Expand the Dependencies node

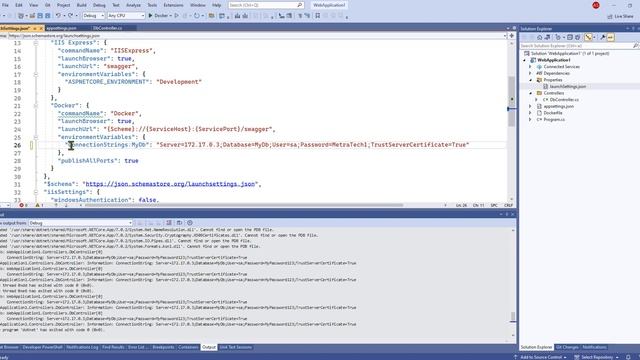[x=531, y=73]
